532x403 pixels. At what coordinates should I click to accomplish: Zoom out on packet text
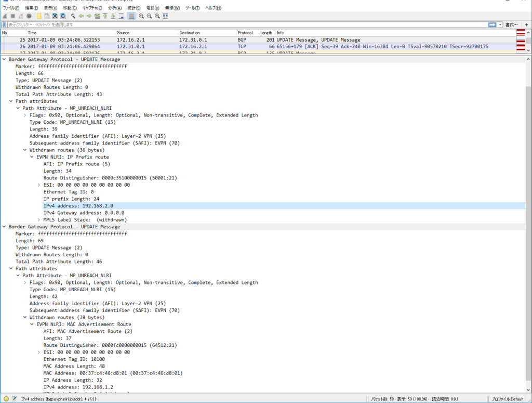[x=149, y=16]
